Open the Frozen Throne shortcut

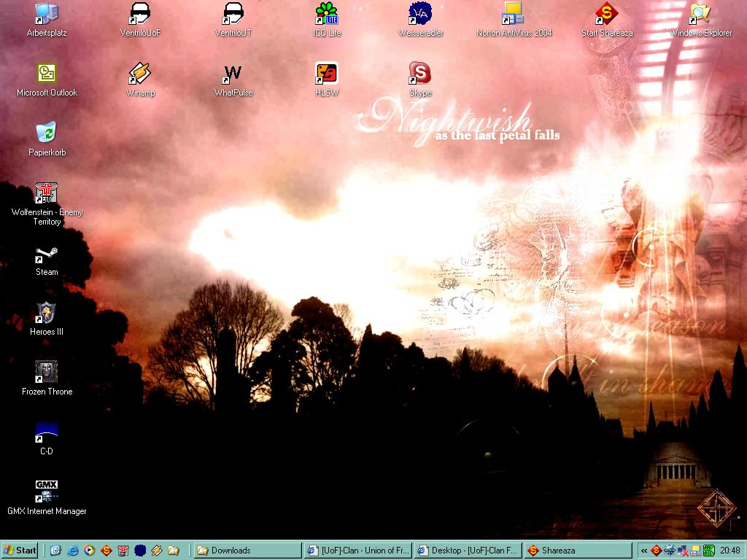coord(47,378)
